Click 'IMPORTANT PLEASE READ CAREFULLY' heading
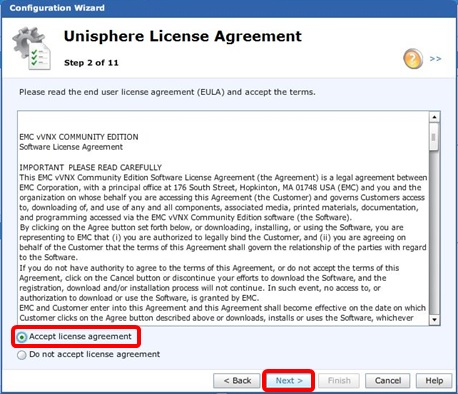The width and height of the screenshot is (458, 394). [x=90, y=167]
